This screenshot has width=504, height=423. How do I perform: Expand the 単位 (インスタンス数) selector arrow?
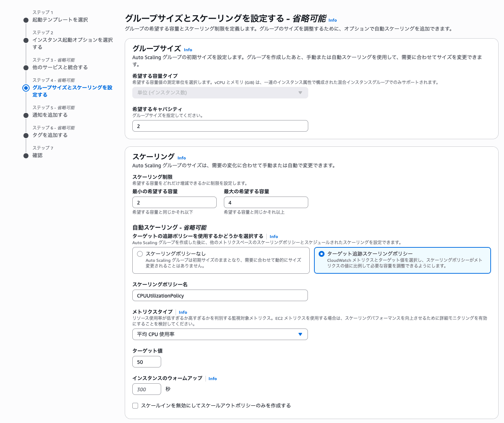(300, 93)
